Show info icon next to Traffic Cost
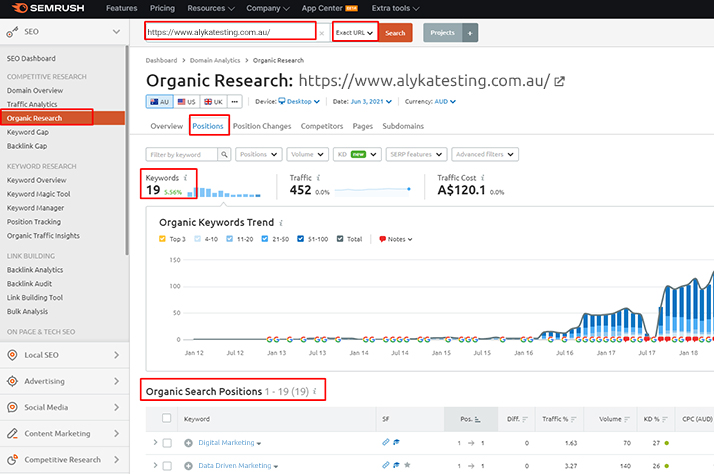Viewport: 714px width, 474px height. pyautogui.click(x=482, y=178)
